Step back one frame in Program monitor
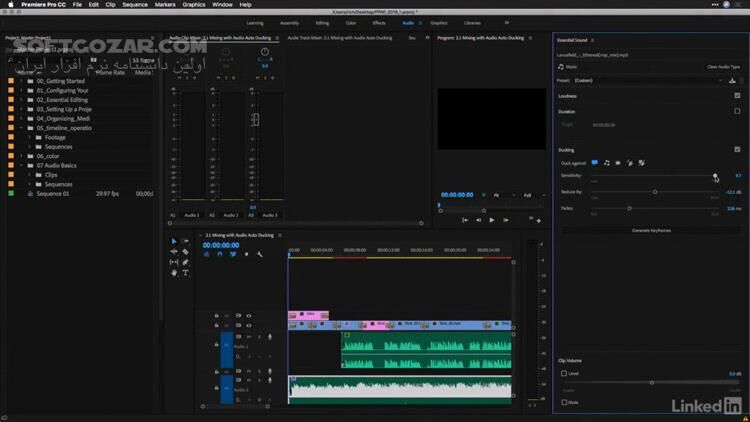Image resolution: width=750 pixels, height=422 pixels. (478, 220)
